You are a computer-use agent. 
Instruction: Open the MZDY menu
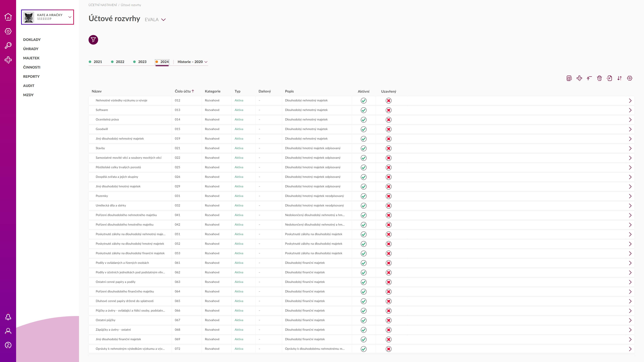[x=28, y=95]
